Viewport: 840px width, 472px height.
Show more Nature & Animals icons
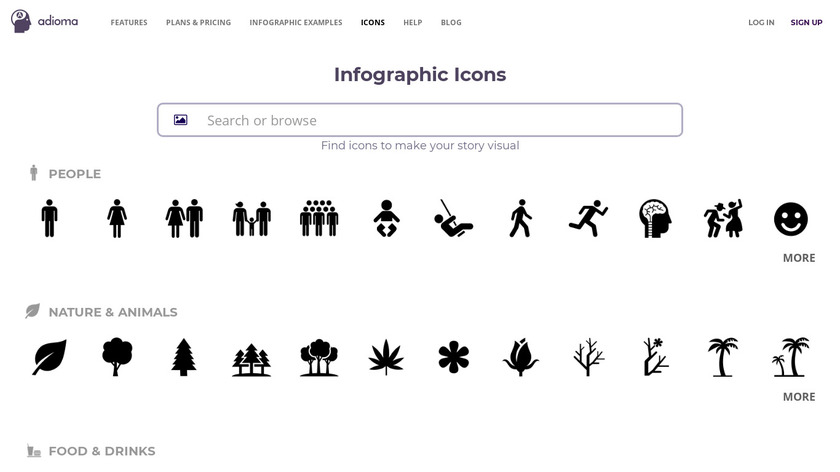[799, 397]
